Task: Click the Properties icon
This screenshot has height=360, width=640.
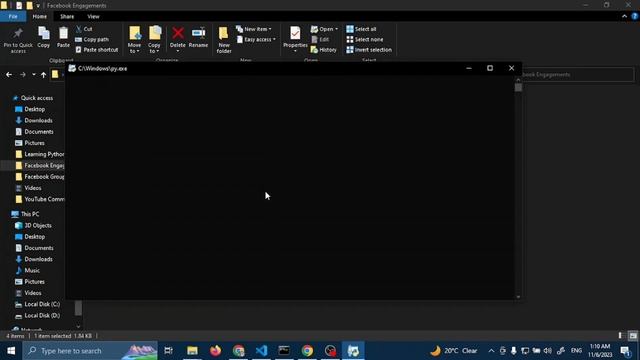Action: (295, 33)
